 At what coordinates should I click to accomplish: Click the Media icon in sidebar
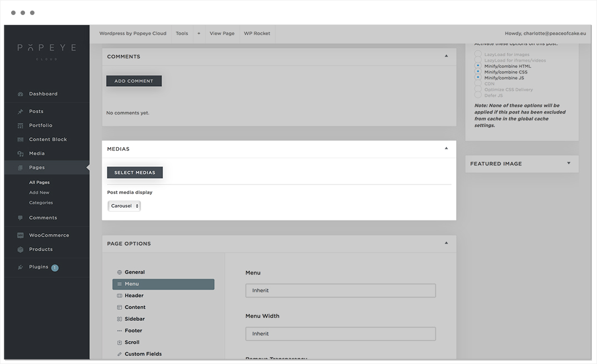[21, 154]
